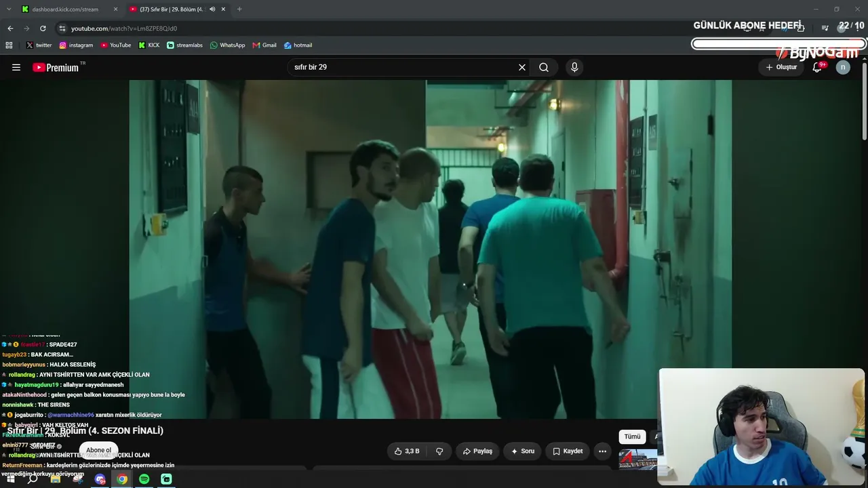868x488 pixels.
Task: Close the Sıfır Bir YouTube tab
Action: tap(223, 9)
